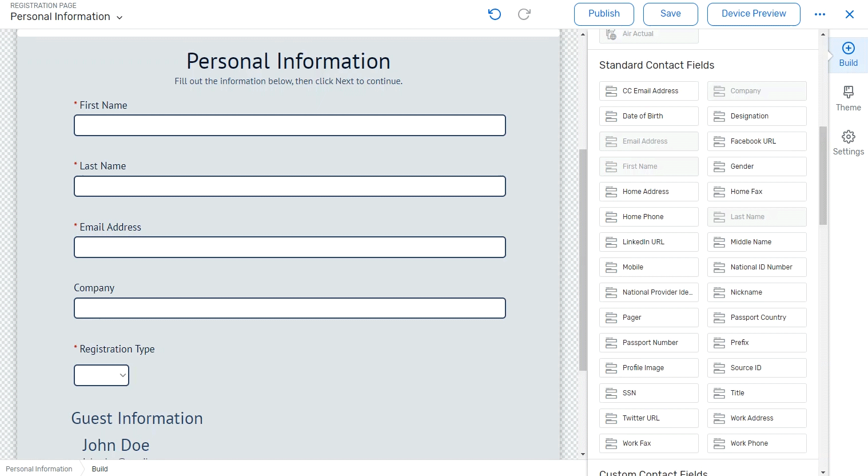The image size is (868, 476).
Task: Open the Personal Information page dropdown
Action: (120, 17)
